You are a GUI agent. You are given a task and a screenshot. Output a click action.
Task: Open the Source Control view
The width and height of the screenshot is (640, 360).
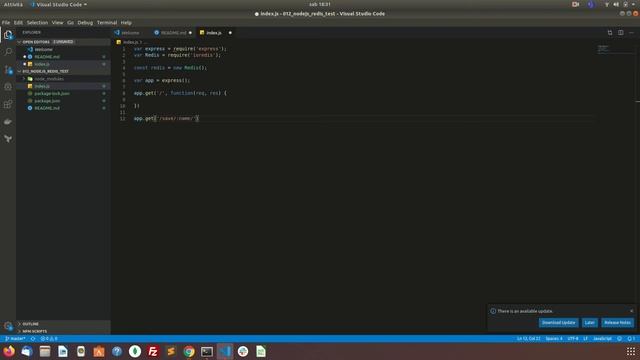[x=8, y=69]
